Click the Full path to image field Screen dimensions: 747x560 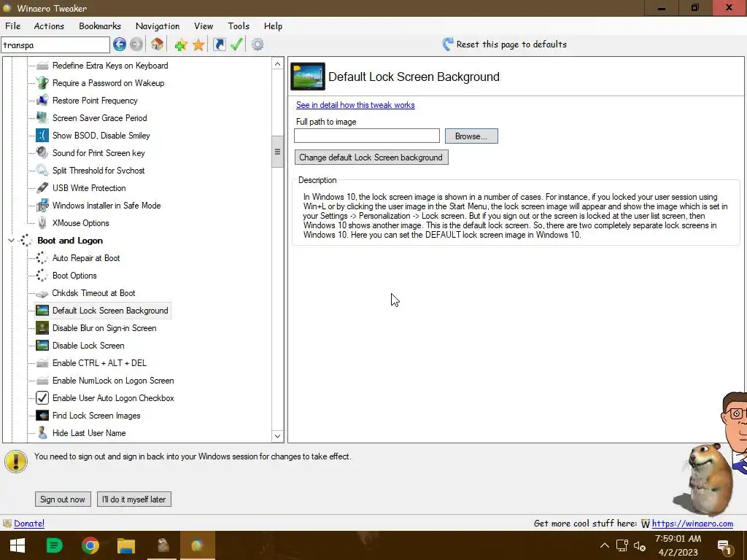(x=367, y=136)
